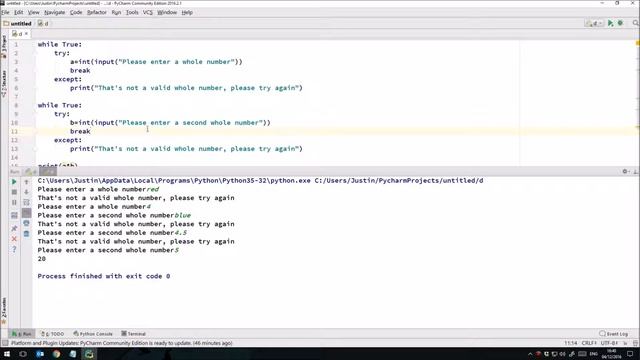Open Search Everywhere magnifier icon

(x=636, y=23)
